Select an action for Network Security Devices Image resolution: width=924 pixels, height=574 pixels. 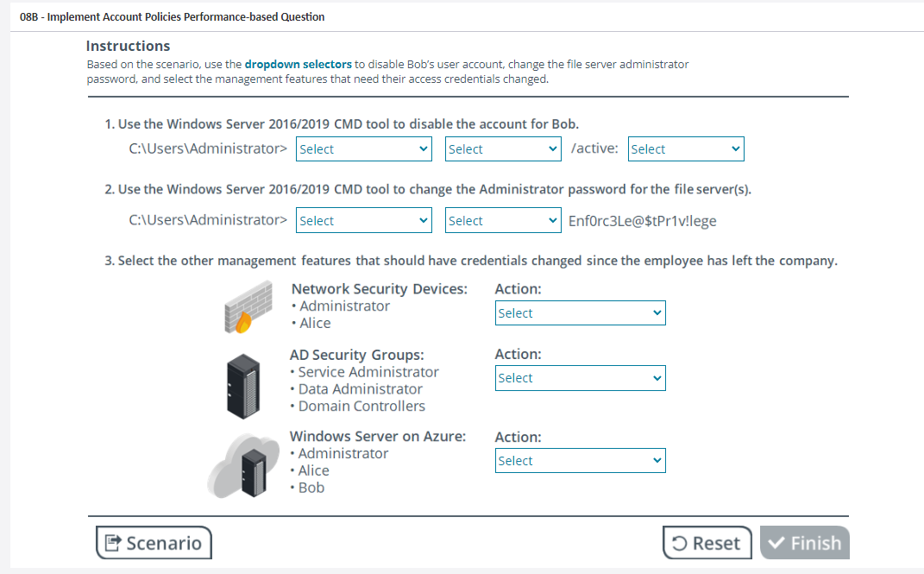(x=580, y=313)
